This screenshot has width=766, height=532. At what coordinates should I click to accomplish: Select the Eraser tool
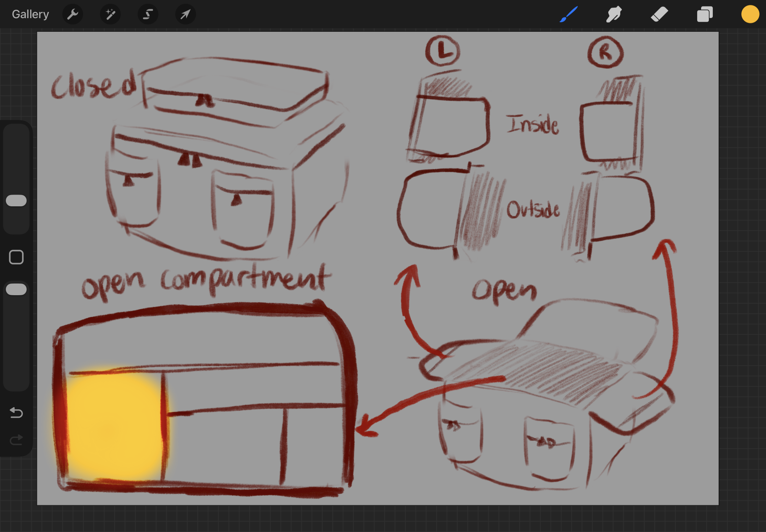coord(659,14)
